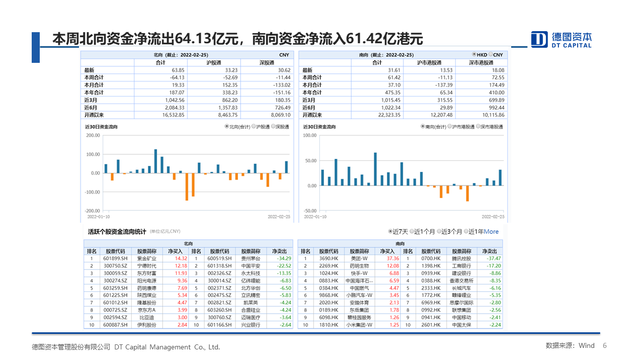Viewport: 644px width, 362px height.
Task: Click the tallest blue bar in the 北向 chart
Action: (x=155, y=161)
